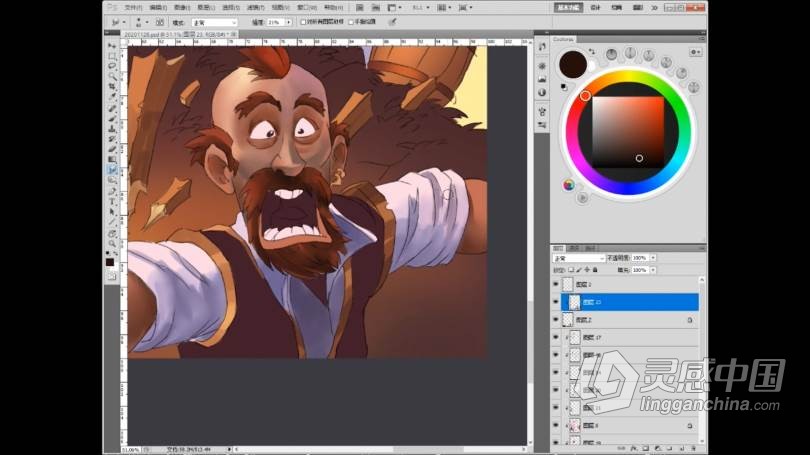The height and width of the screenshot is (455, 810).
Task: Select the History Brush tool
Action: [112, 139]
